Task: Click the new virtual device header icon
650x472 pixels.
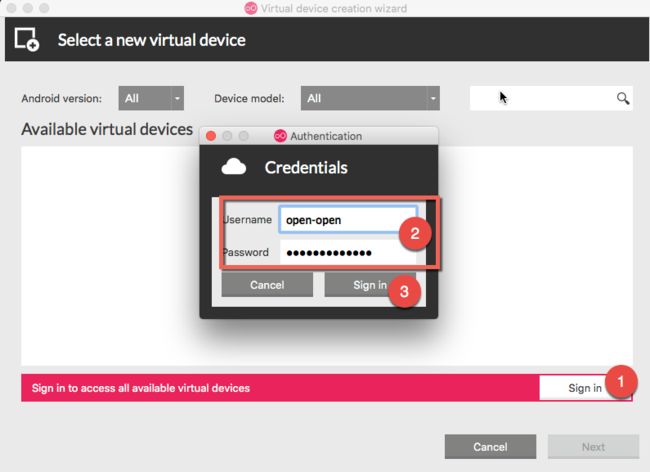Action: [x=27, y=40]
